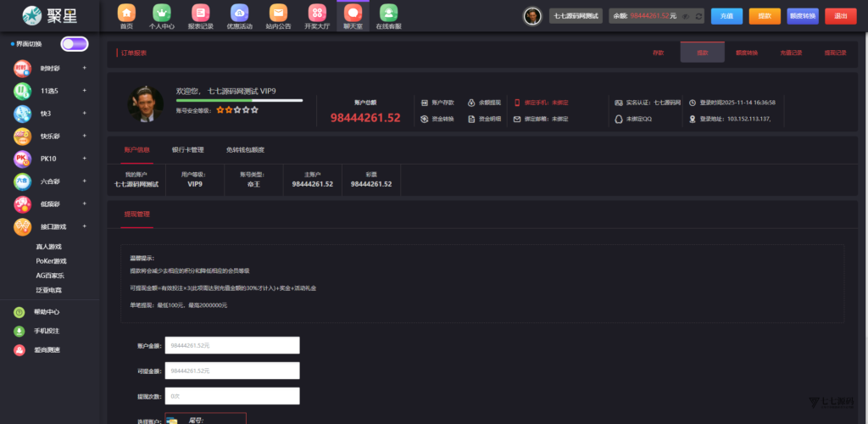Expand the 时时彩 sidebar category
Screen dimensions: 868x424
(x=51, y=68)
